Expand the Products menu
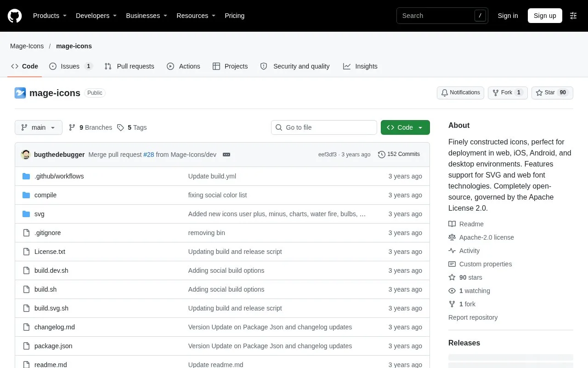This screenshot has height=368, width=588. click(x=50, y=16)
